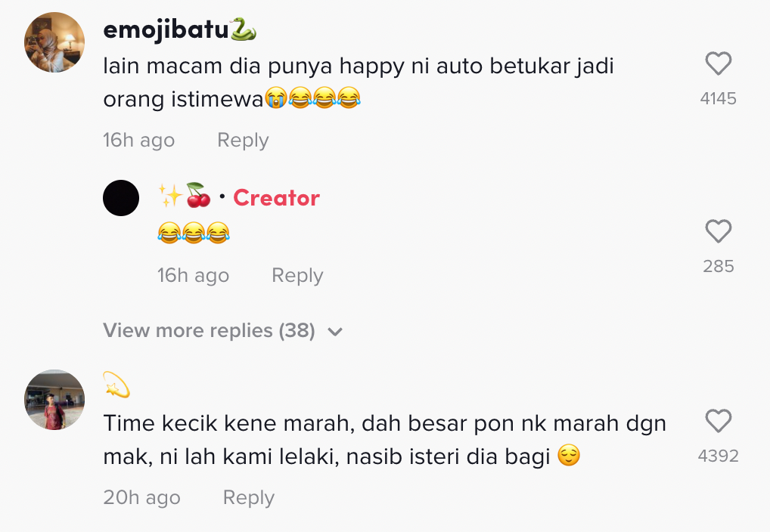Open the Creator's black profile avatar
Screen dimensions: 770x532
121,198
